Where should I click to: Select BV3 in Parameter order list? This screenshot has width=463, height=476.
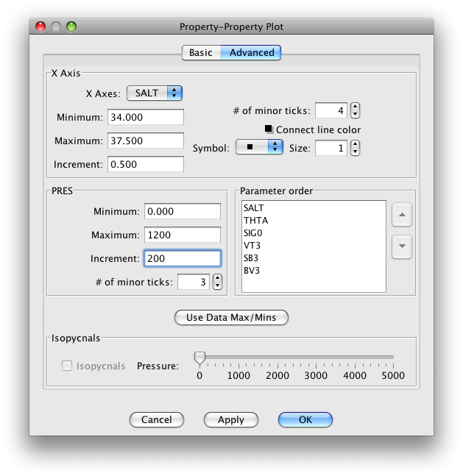(x=314, y=270)
